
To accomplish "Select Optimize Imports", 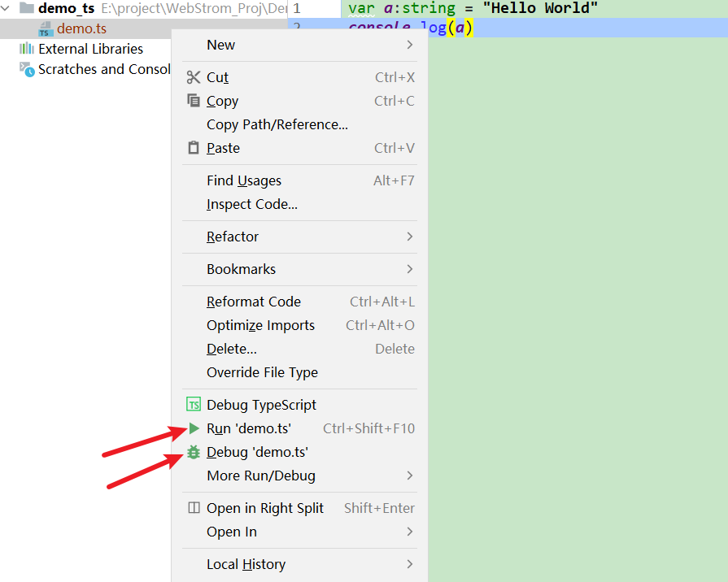I will [299, 325].
